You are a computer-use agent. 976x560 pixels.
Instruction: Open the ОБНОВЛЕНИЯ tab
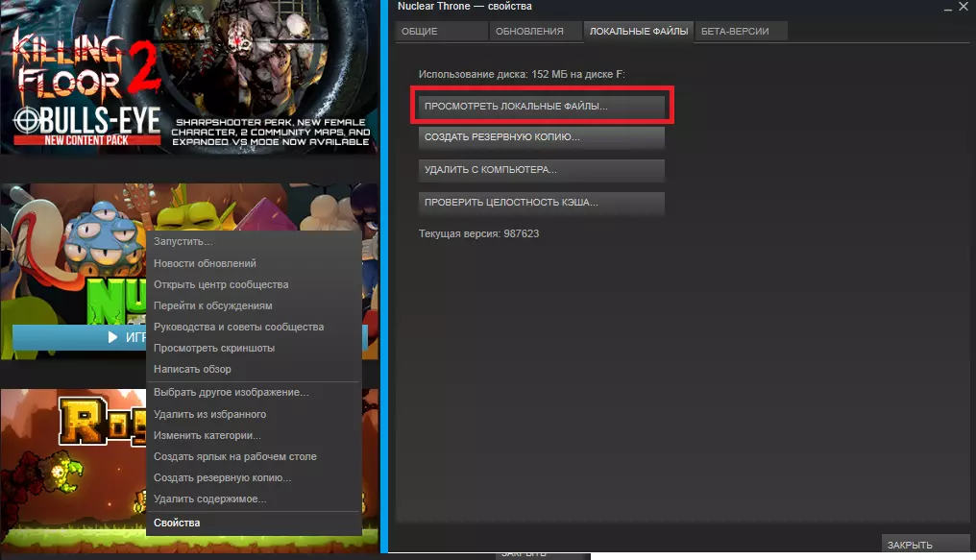point(535,31)
